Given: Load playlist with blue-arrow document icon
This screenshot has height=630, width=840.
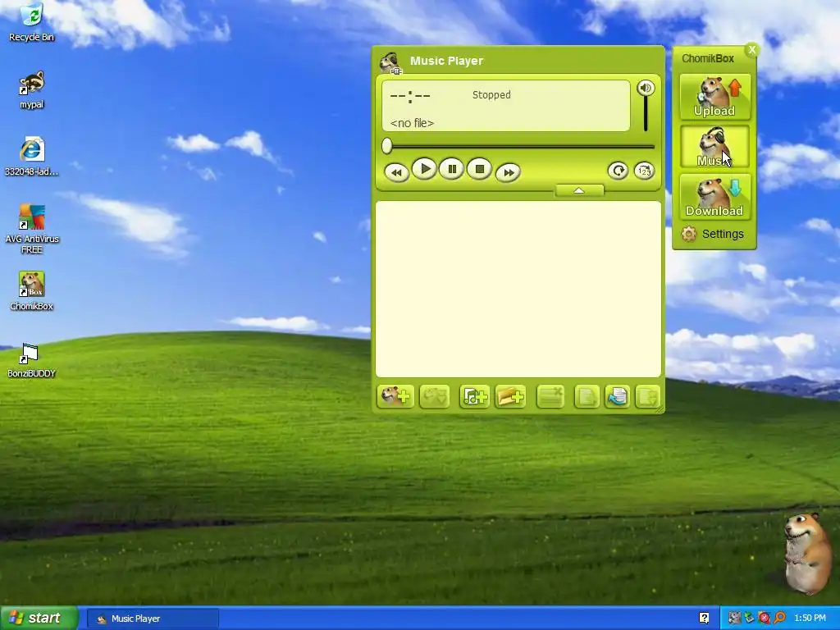Looking at the screenshot, I should click(x=617, y=396).
